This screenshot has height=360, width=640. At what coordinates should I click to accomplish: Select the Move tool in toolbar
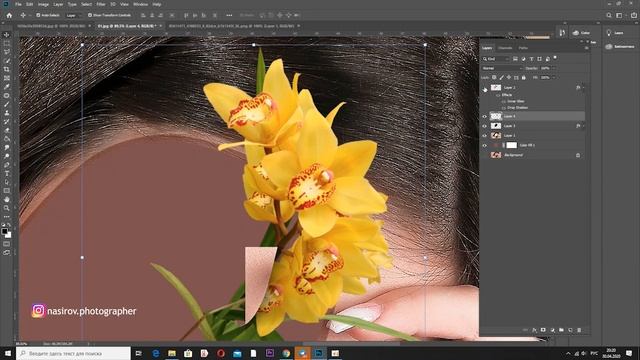point(7,35)
